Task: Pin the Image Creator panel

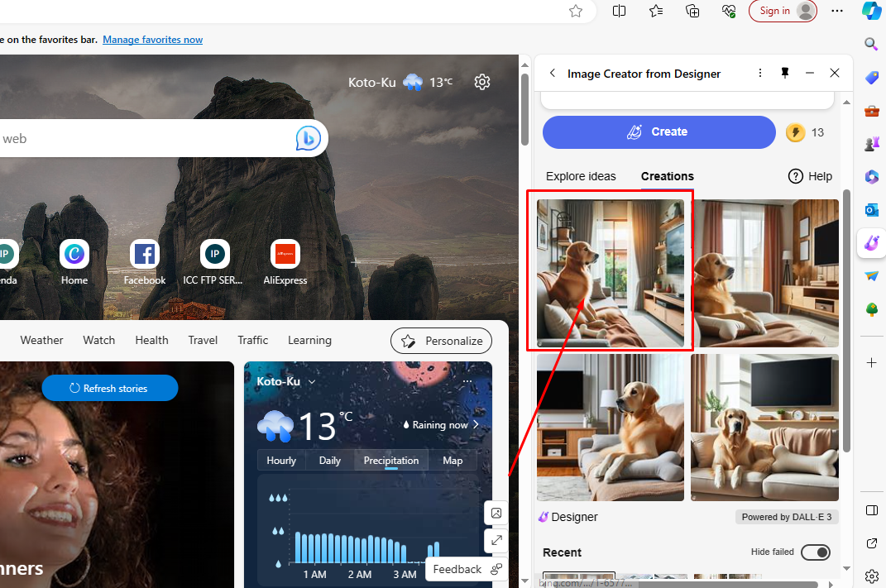Action: [785, 73]
